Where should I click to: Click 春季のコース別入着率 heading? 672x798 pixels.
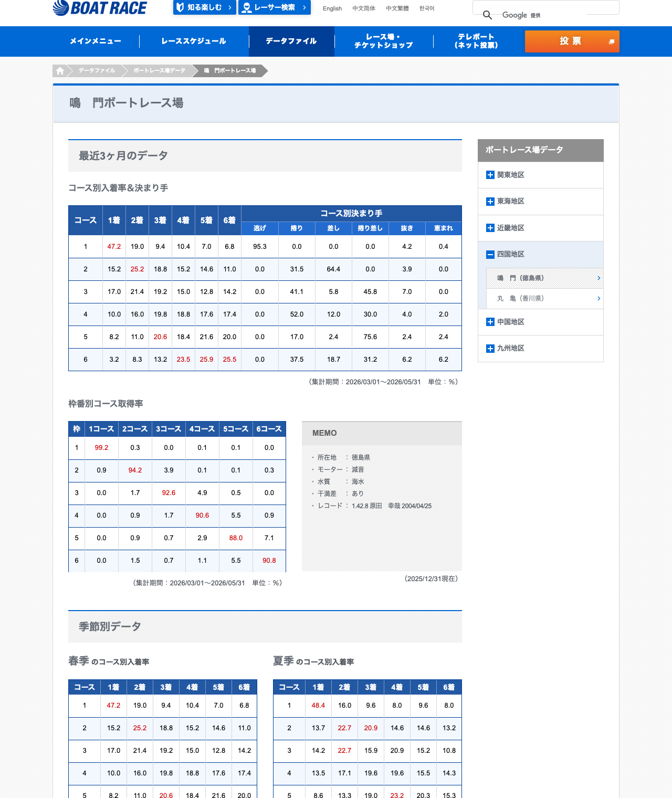click(x=109, y=661)
